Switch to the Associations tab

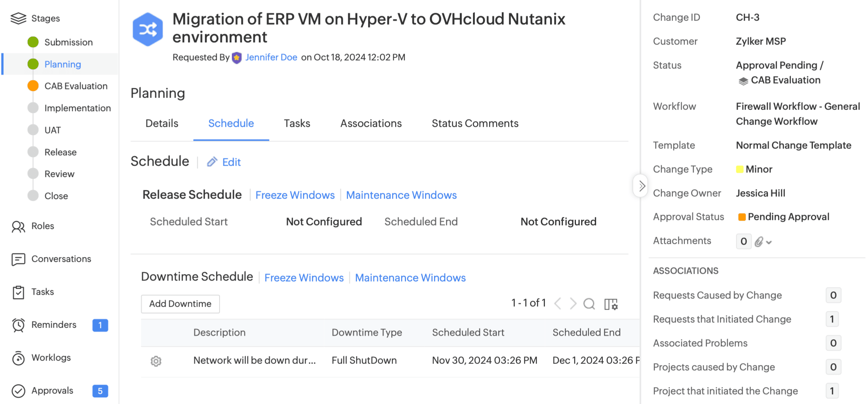(371, 123)
